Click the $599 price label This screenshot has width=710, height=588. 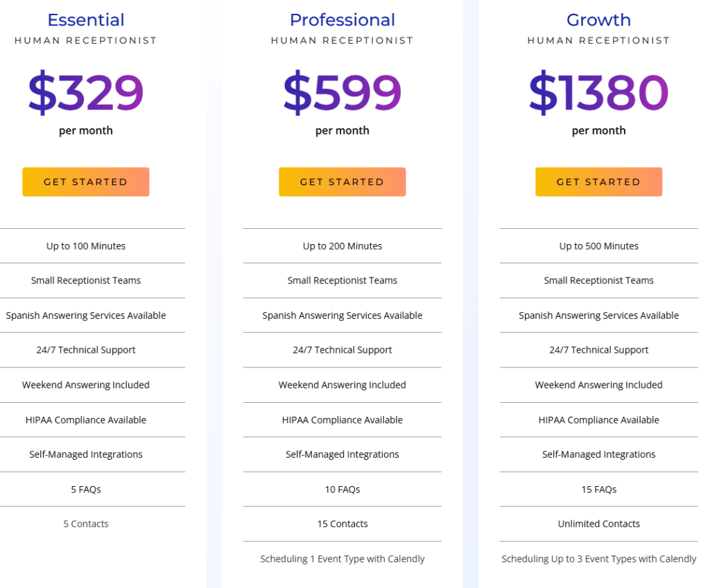tap(342, 92)
